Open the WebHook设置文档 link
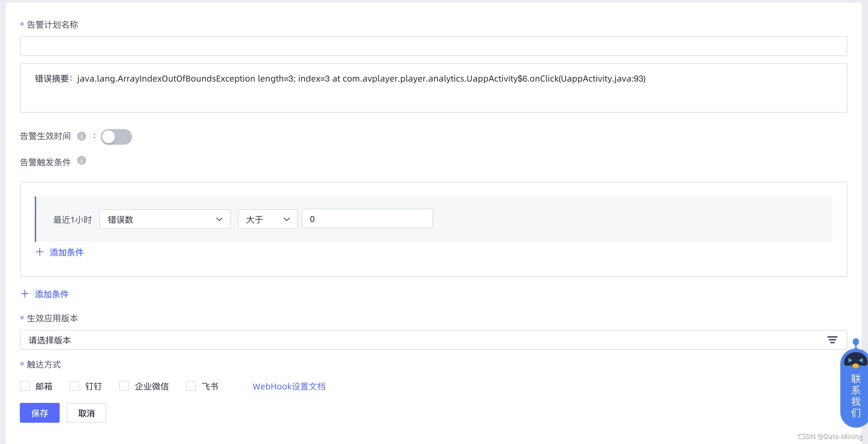 [289, 386]
